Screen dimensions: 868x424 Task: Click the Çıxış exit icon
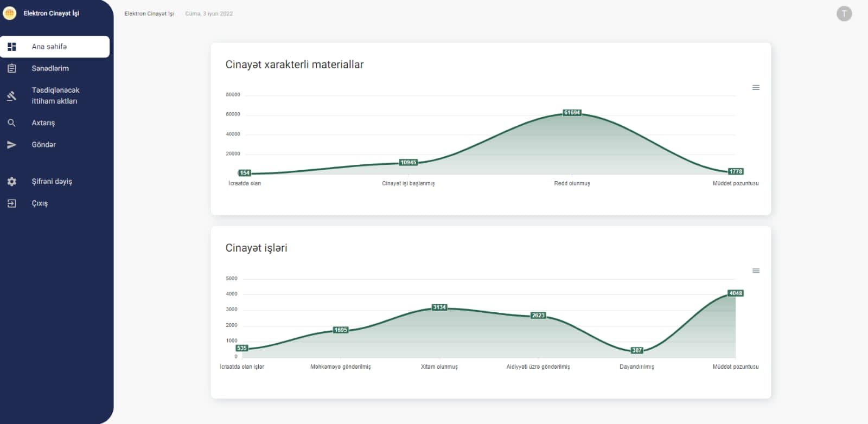(11, 203)
